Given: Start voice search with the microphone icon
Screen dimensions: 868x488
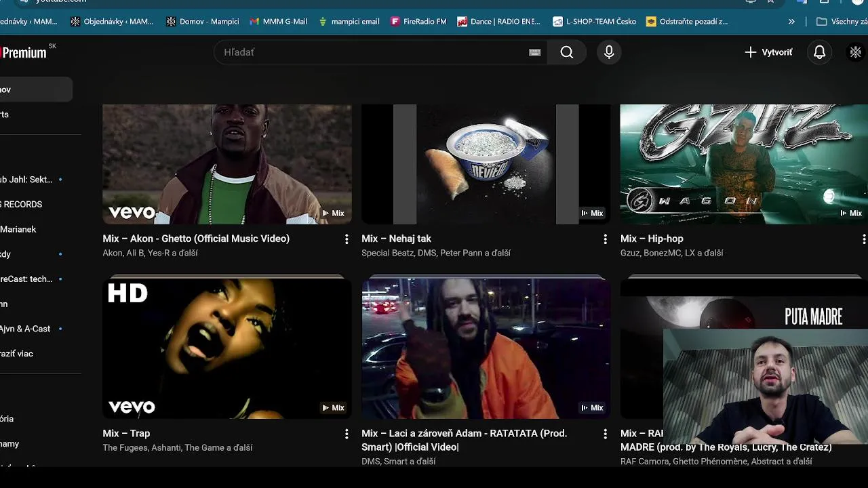Looking at the screenshot, I should 609,52.
